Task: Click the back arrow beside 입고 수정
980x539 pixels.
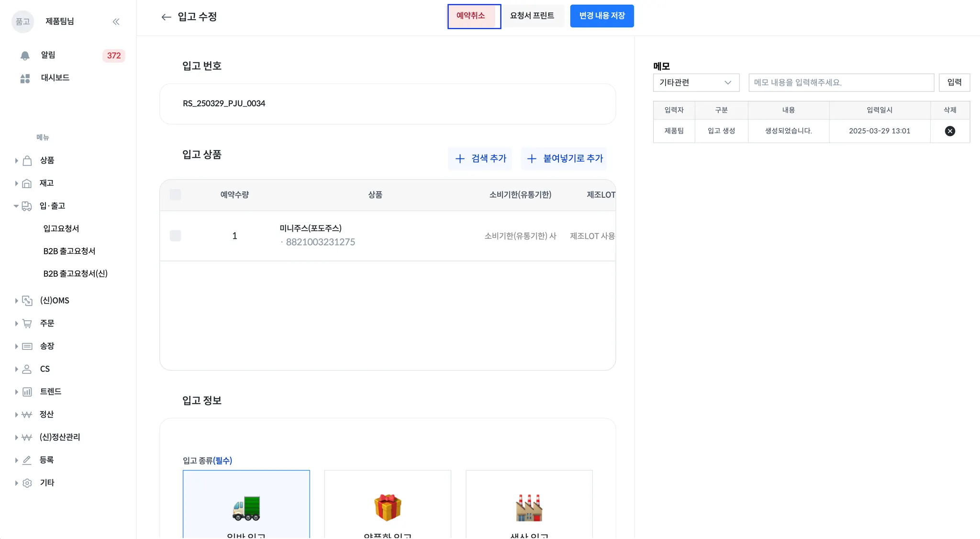Action: 166,17
